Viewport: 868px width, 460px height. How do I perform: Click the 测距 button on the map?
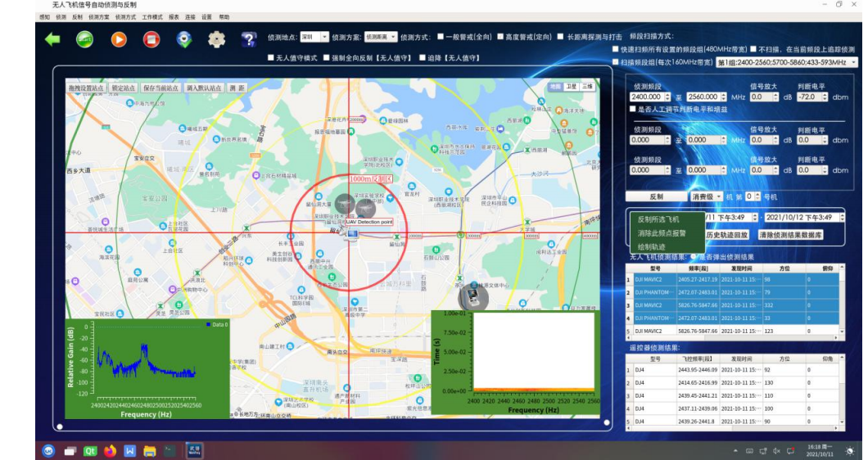tap(237, 88)
